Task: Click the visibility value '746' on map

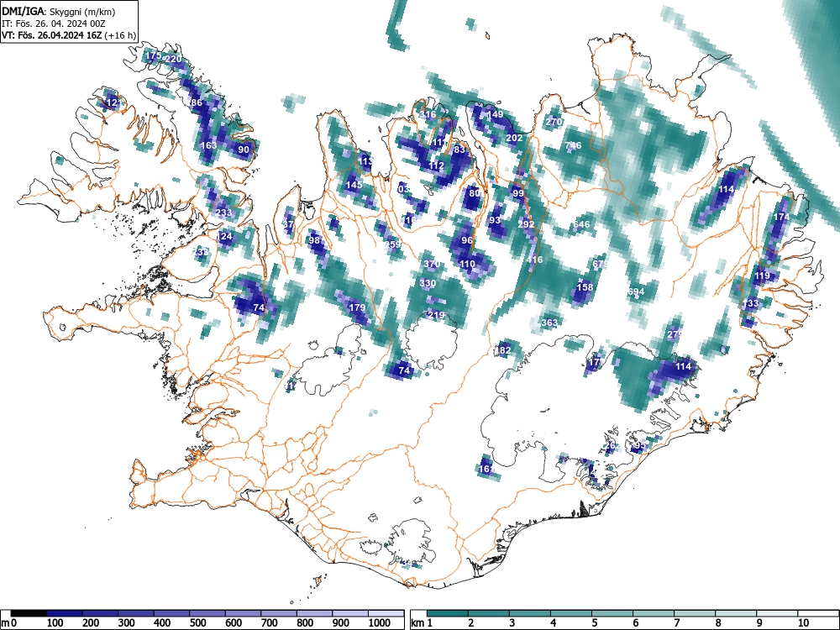Action: [573, 145]
